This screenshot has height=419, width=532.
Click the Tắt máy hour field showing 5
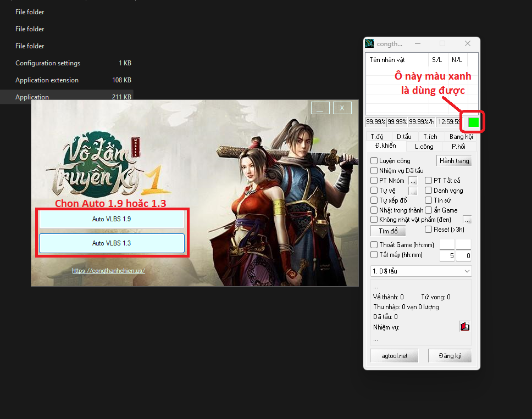(447, 256)
